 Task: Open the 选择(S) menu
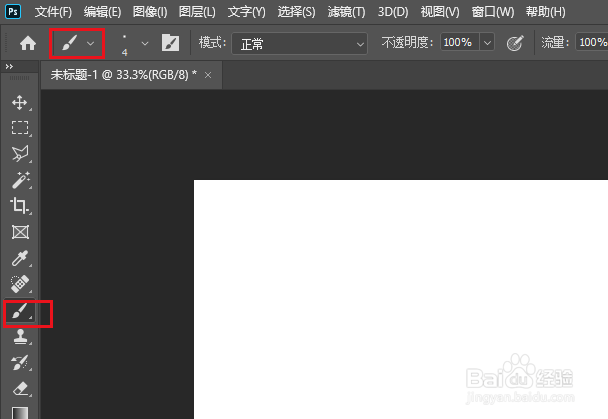point(296,12)
